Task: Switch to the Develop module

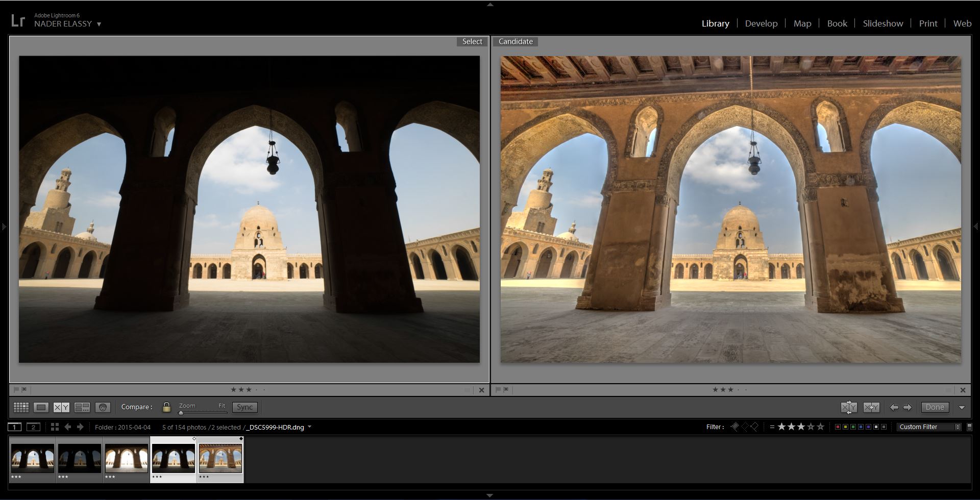Action: [761, 23]
